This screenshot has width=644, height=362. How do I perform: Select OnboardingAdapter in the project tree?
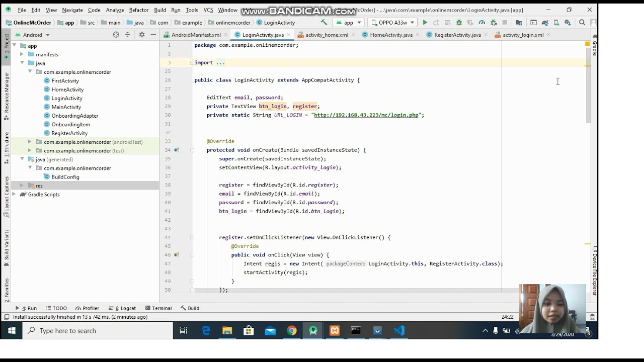pos(74,116)
